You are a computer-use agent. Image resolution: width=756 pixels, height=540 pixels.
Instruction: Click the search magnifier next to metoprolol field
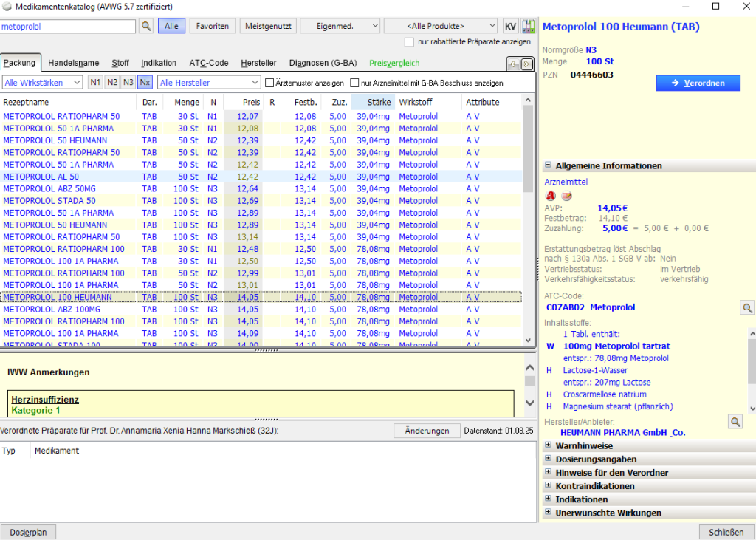coord(146,26)
